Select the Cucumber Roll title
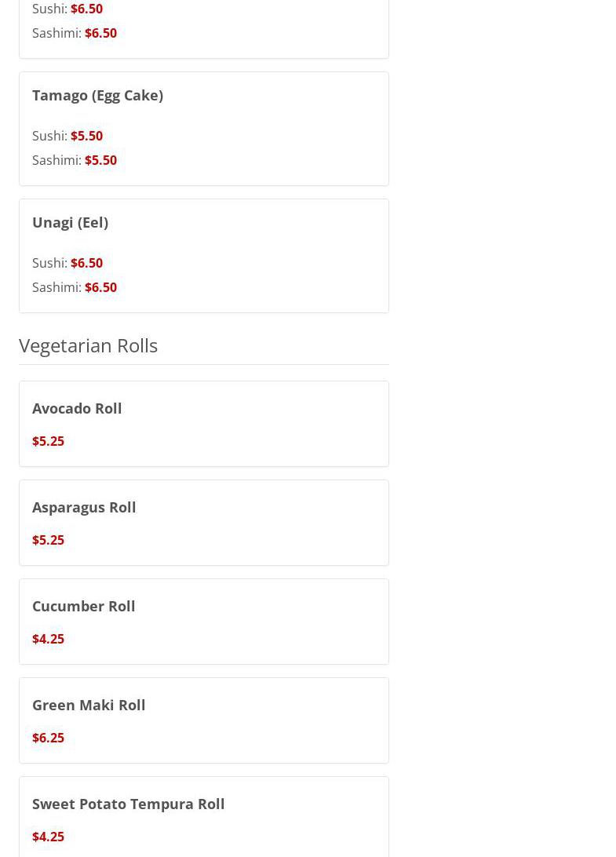 coord(83,606)
